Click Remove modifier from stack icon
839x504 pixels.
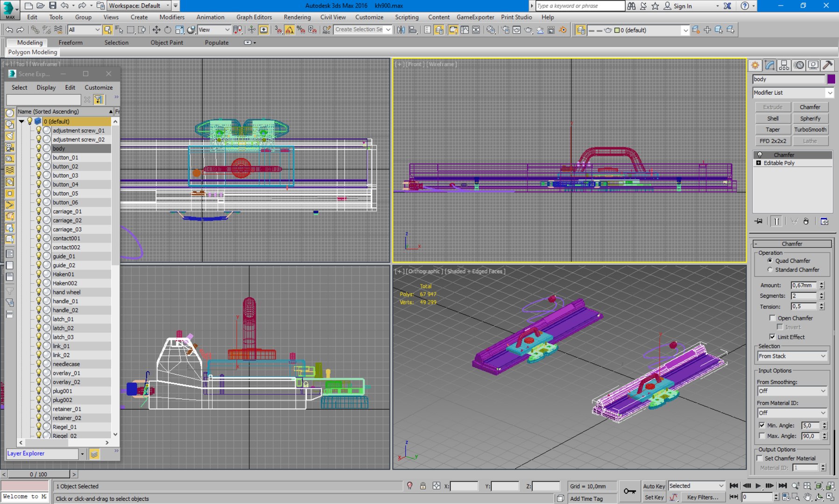tap(806, 221)
